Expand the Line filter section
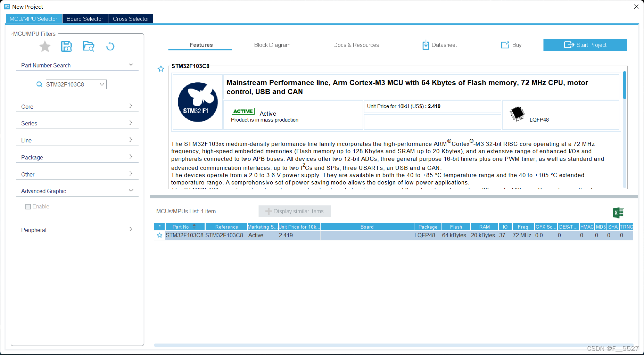This screenshot has height=355, width=644. point(131,140)
